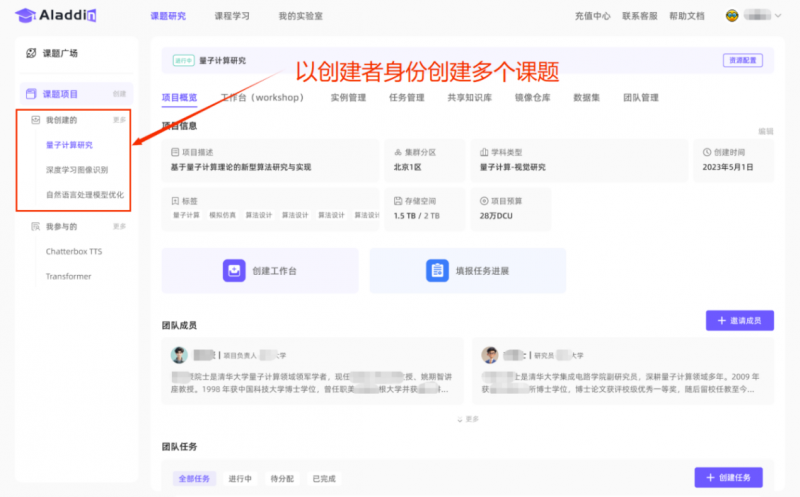Expand more under 我参与的 section

pos(120,227)
